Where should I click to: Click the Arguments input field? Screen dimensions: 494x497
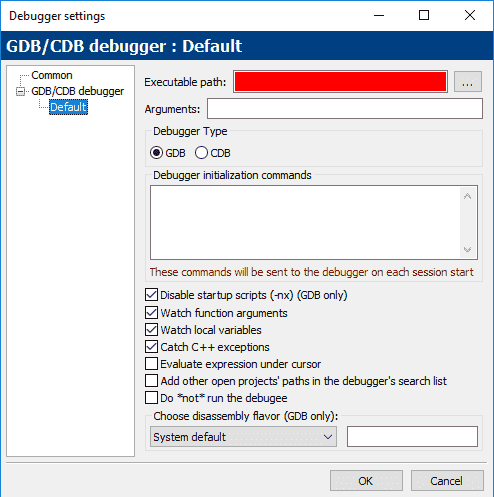(345, 109)
